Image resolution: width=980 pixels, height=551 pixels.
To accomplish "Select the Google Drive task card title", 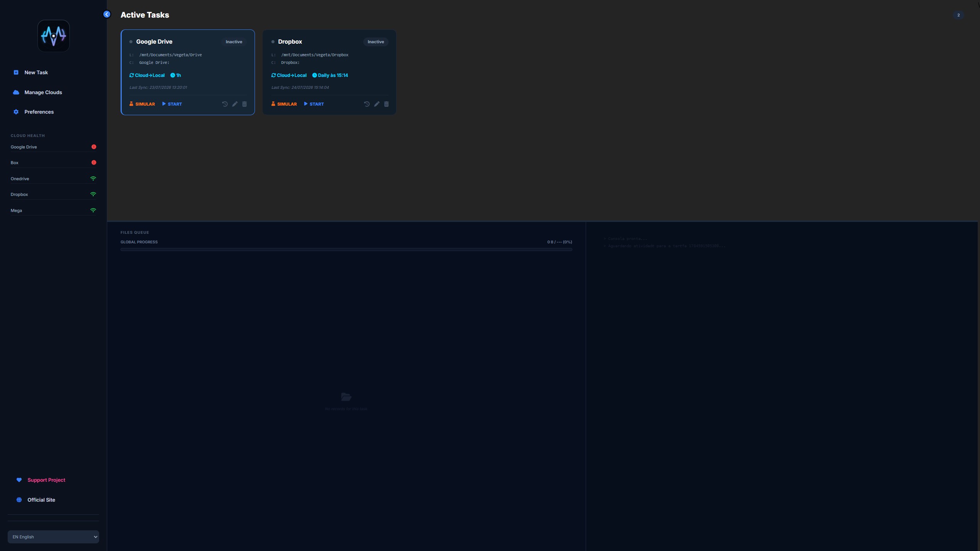I will tap(154, 42).
